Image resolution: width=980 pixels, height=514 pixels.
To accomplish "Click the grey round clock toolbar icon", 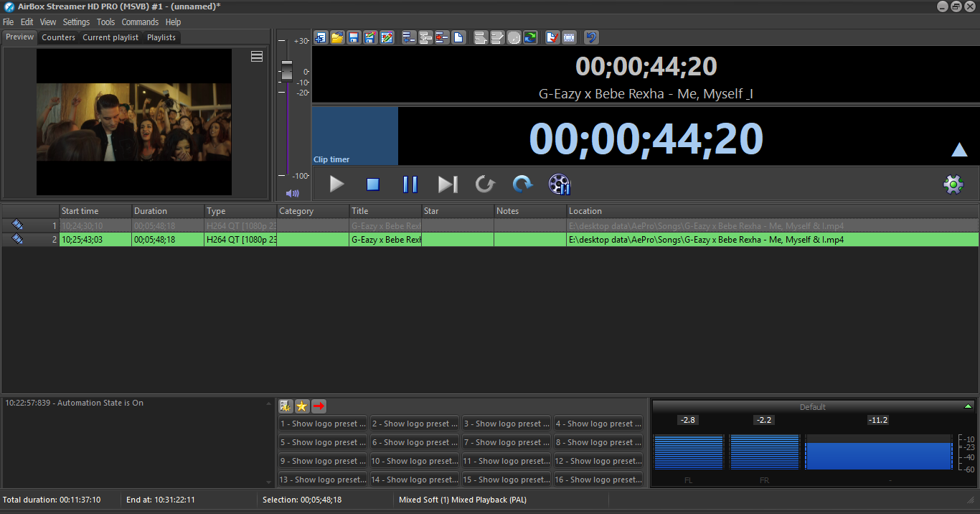I will point(514,37).
